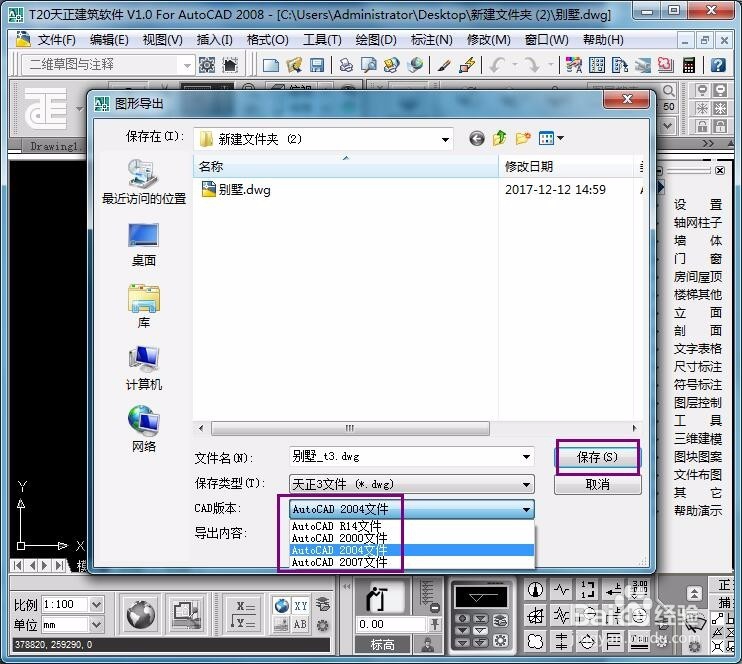
Task: Click the 标高 button in the bottom panel
Action: 382,644
